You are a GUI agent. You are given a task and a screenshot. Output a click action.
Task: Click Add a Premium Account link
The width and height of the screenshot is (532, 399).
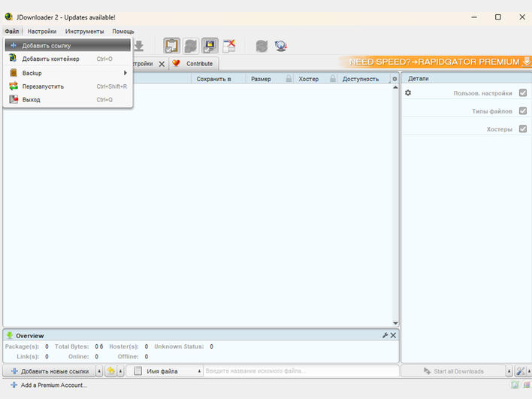53,385
